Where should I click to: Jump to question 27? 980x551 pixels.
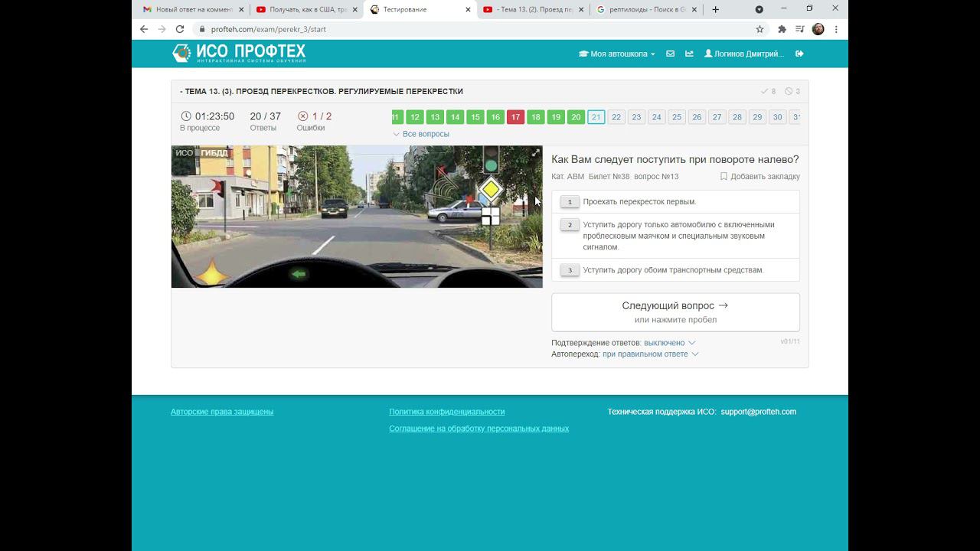(x=717, y=117)
